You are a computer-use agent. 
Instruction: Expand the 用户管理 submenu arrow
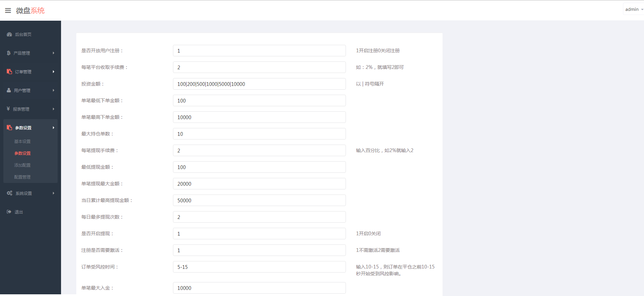54,90
